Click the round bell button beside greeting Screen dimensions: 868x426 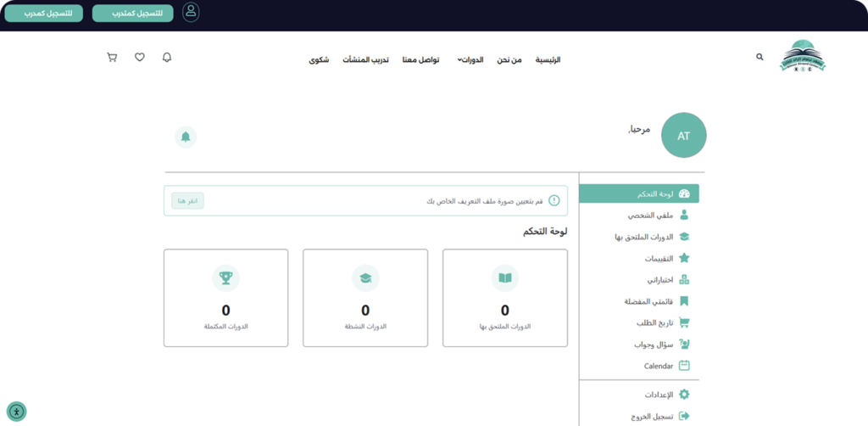click(x=186, y=137)
